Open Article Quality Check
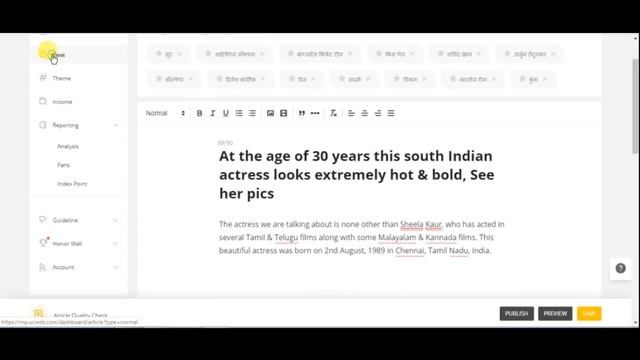640x360 pixels. click(80, 315)
